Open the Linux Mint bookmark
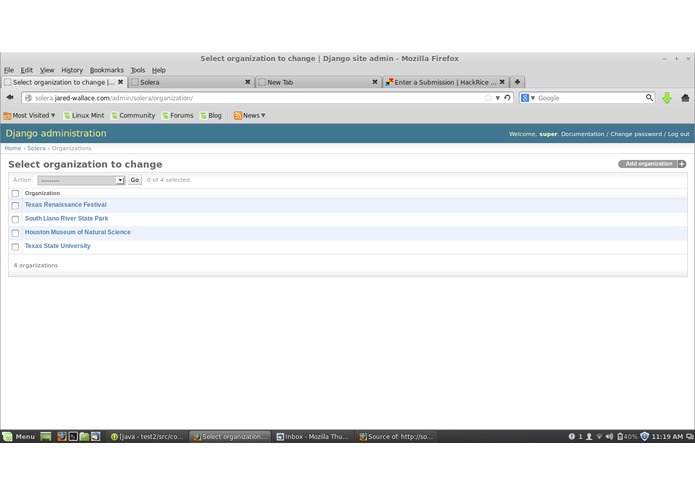This screenshot has width=695, height=494. tap(84, 115)
